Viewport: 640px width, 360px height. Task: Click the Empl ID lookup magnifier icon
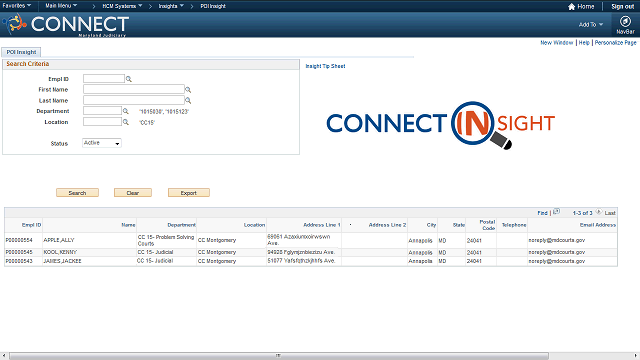(x=129, y=79)
